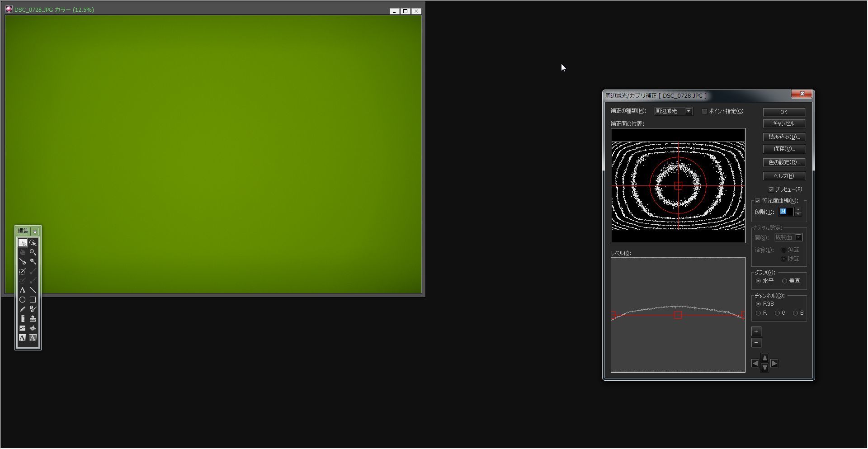This screenshot has height=449, width=868.
Task: Click the center red handle on level graph
Action: click(678, 315)
